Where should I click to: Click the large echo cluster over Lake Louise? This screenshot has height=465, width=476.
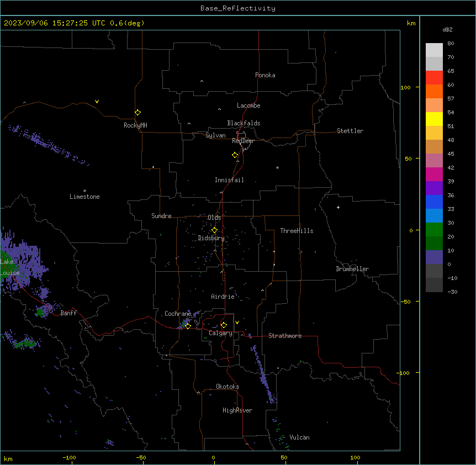21,261
